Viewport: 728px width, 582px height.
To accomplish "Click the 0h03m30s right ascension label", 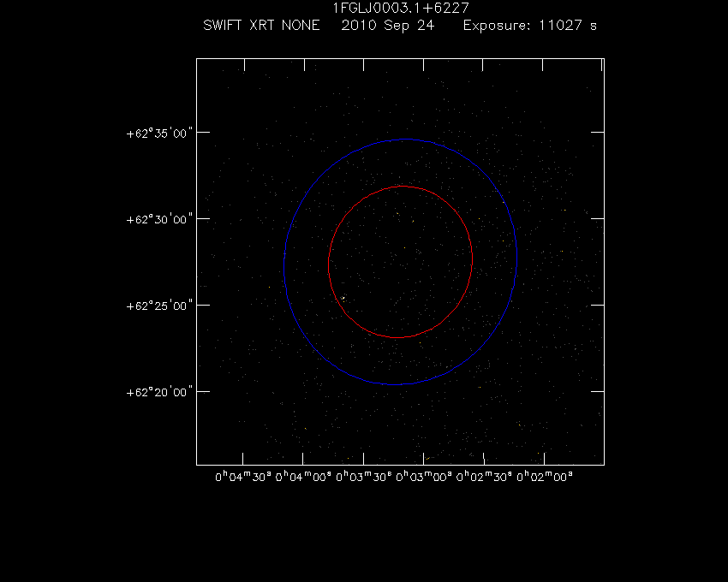I will [x=363, y=477].
